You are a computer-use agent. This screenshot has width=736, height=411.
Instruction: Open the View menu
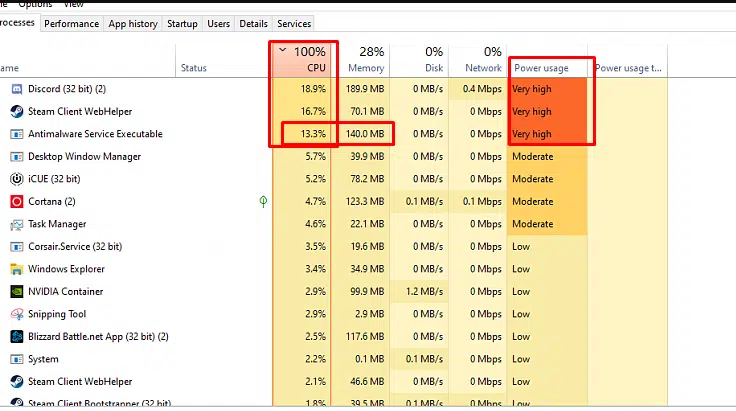click(x=74, y=4)
